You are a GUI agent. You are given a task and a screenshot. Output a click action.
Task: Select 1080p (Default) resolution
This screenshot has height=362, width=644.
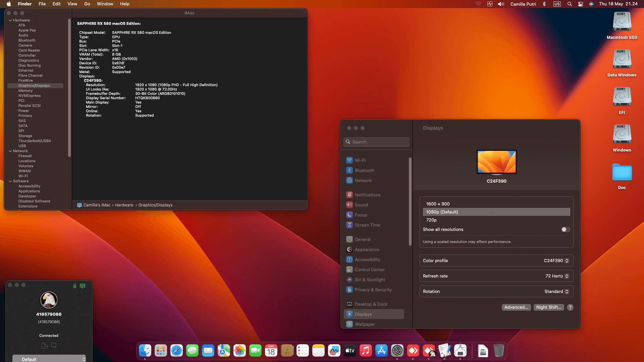click(496, 212)
